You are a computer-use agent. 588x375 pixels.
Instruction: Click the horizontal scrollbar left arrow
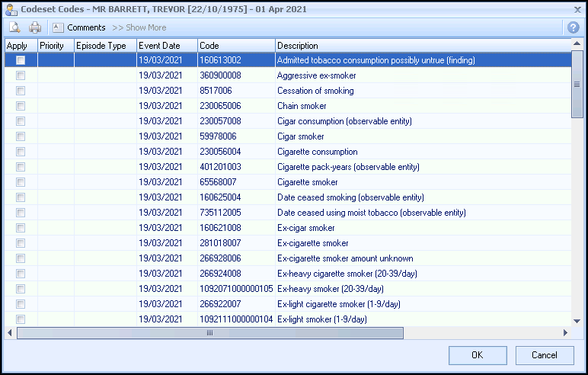(x=10, y=333)
